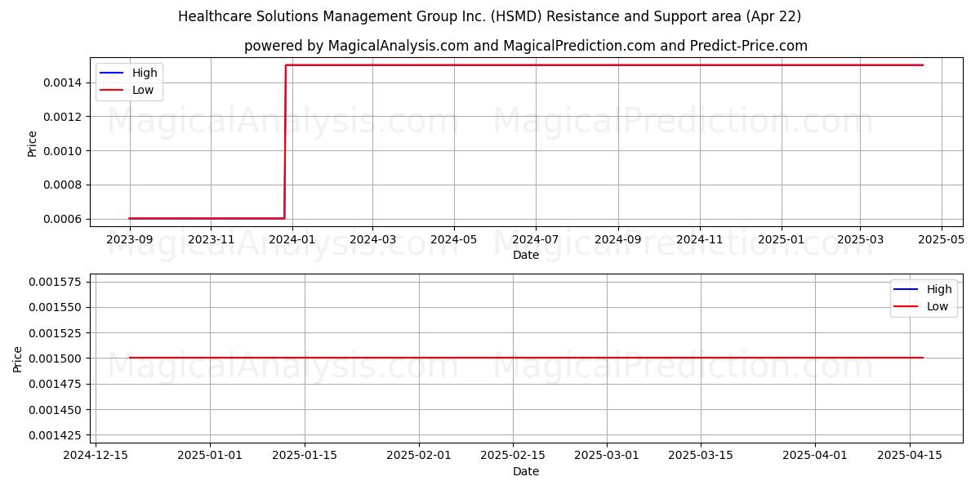Click the '0.0012' y-axis tick label
980x490 pixels.
pyautogui.click(x=63, y=117)
